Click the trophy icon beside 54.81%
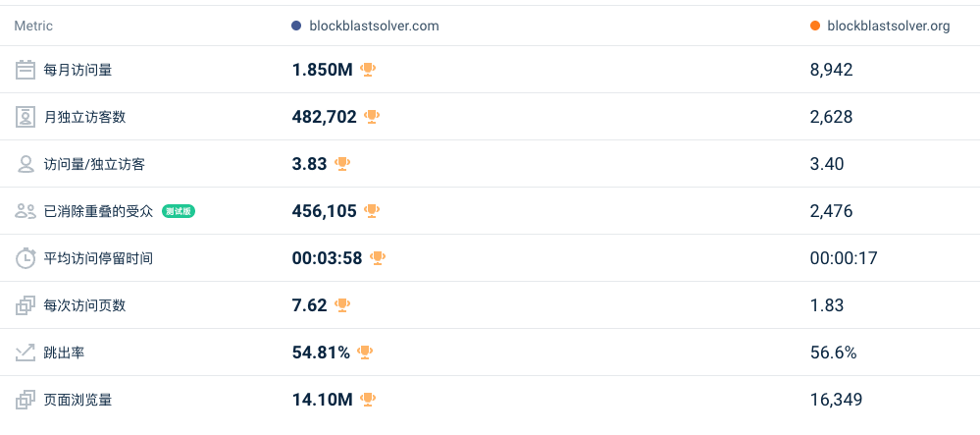This screenshot has height=435, width=980. click(x=365, y=353)
